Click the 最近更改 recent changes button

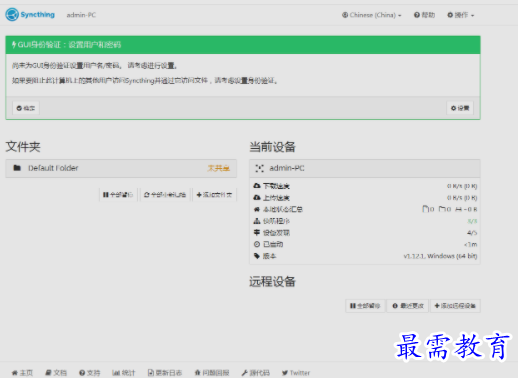(408, 306)
